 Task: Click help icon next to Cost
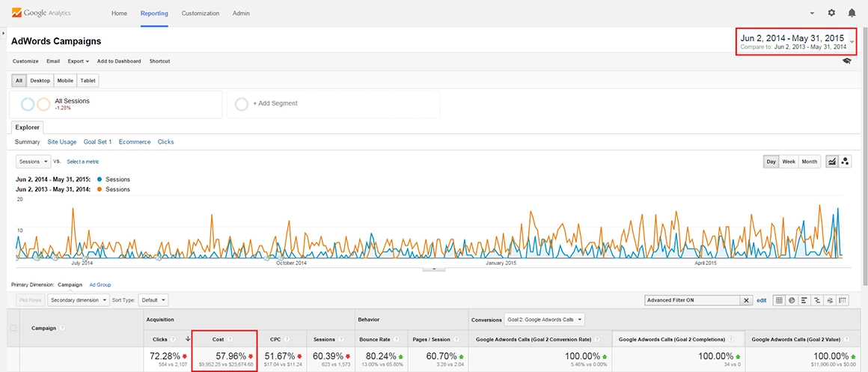(x=230, y=339)
